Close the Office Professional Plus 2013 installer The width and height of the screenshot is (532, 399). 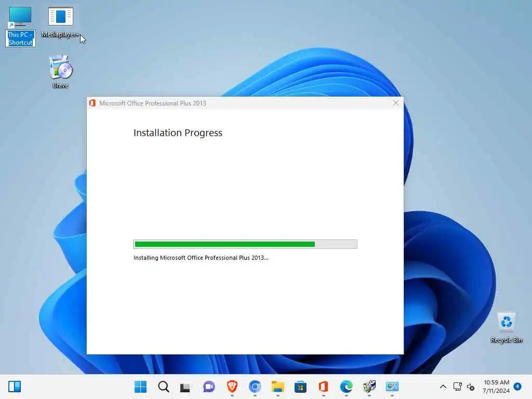[x=395, y=103]
